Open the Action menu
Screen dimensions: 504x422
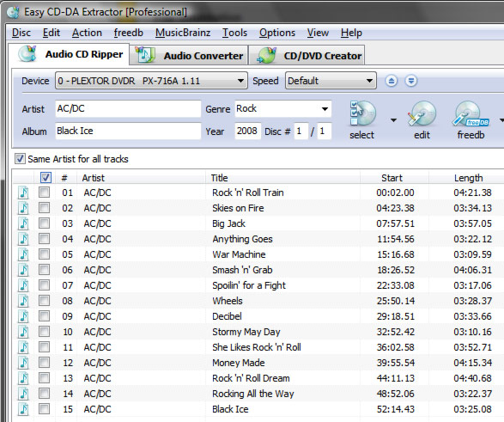(87, 33)
